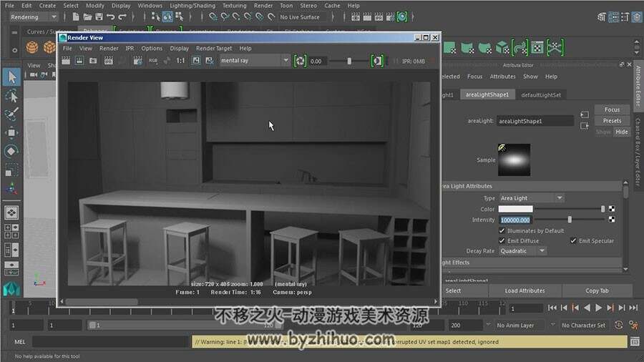644x362 pixels.
Task: Click Load Attributes arrow icon beside areaLight name
Action: tap(585, 114)
